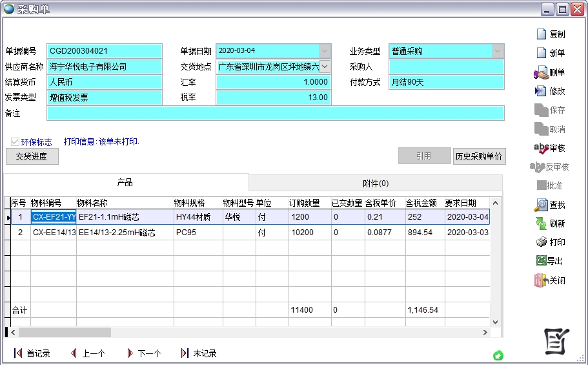Click the 审核 (Audit) icon
This screenshot has height=365, width=588.
(541, 148)
